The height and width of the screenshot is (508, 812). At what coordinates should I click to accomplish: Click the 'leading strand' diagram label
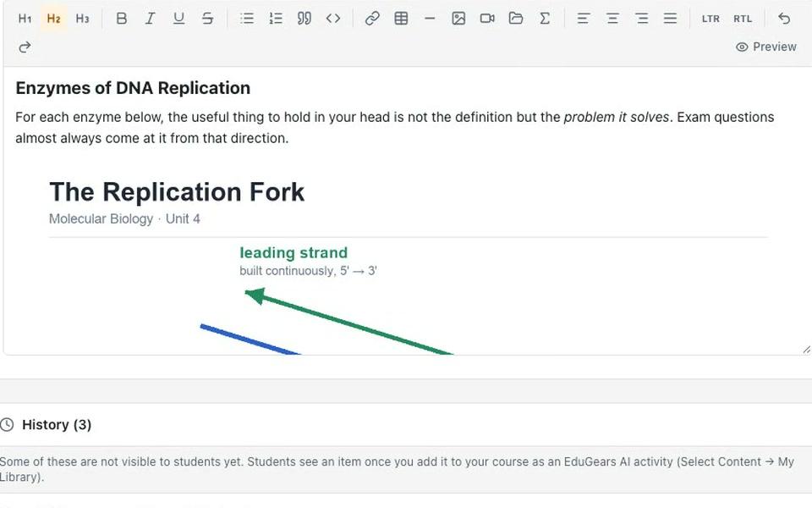click(x=294, y=252)
